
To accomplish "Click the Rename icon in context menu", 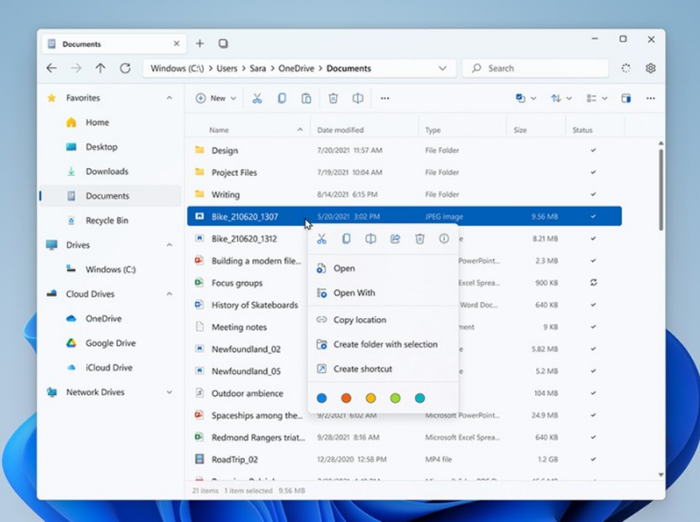I will 370,239.
